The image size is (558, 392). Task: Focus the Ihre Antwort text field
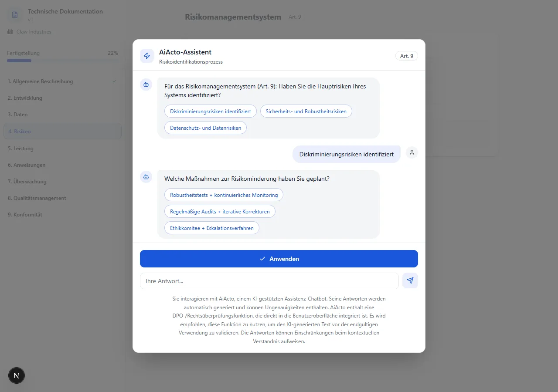[x=269, y=281]
